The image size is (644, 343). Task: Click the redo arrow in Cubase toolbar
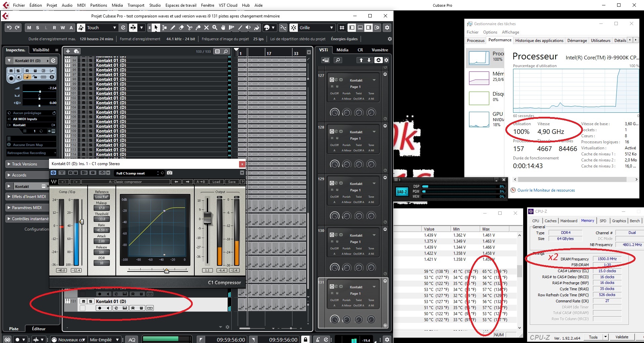(x=17, y=28)
